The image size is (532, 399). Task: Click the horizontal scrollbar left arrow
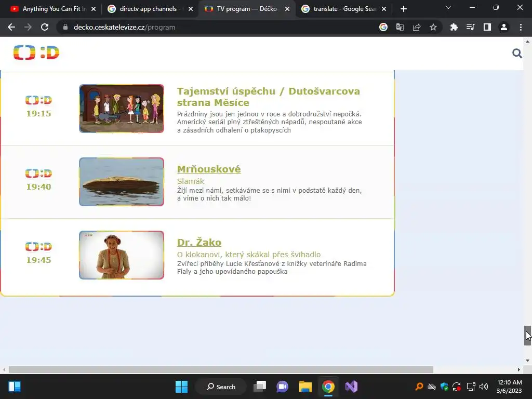point(4,369)
